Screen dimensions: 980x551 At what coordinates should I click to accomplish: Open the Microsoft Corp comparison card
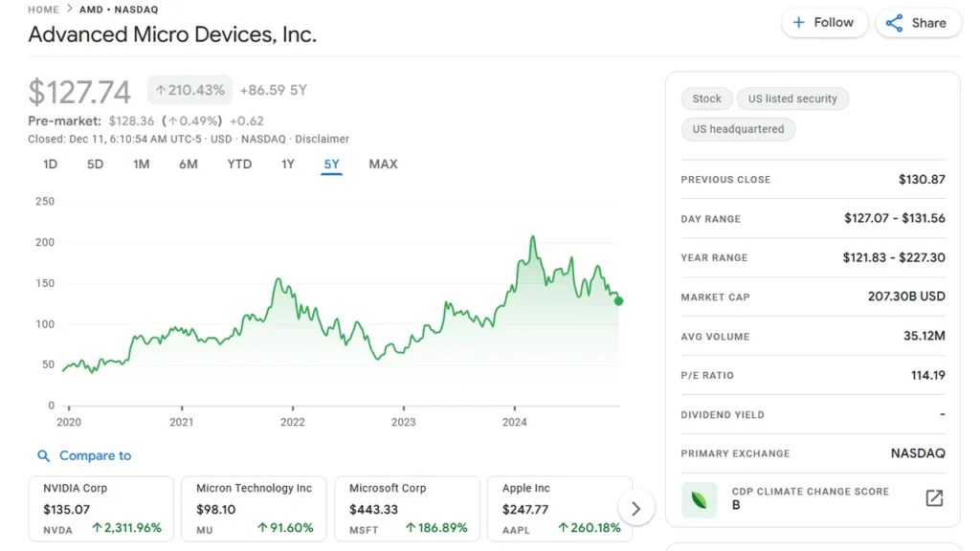click(x=408, y=508)
